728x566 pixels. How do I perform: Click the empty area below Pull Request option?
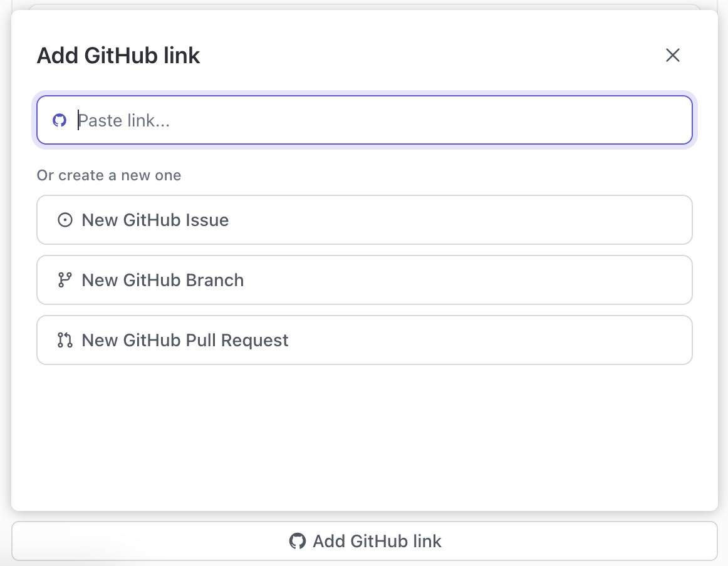[x=364, y=432]
